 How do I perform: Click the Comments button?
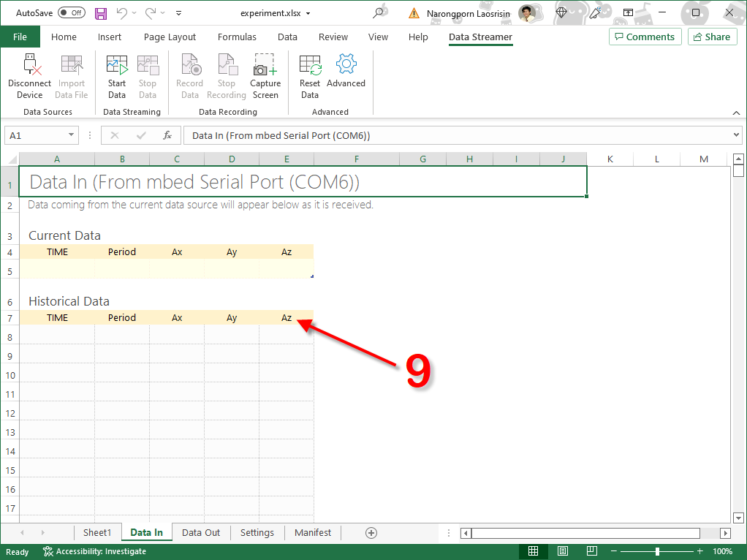click(x=645, y=37)
